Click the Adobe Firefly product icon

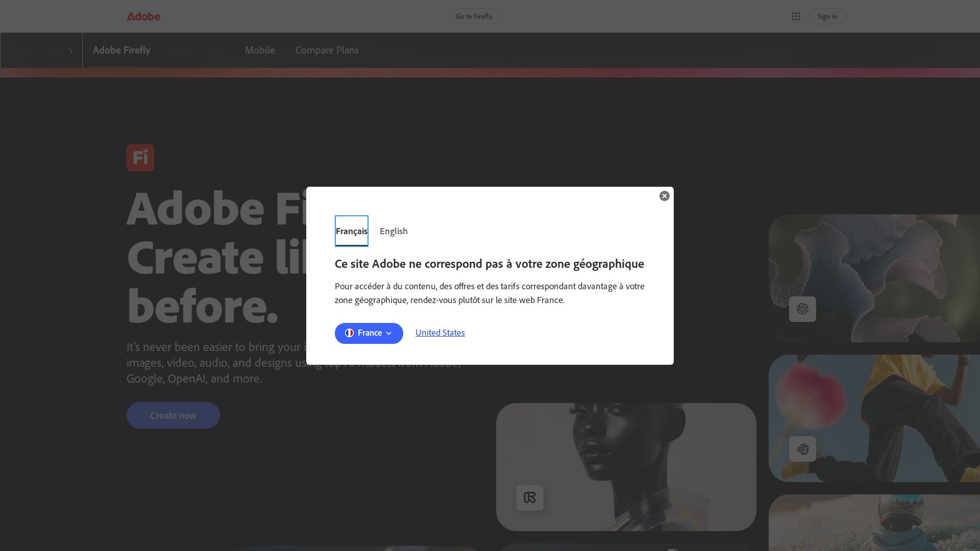[140, 158]
